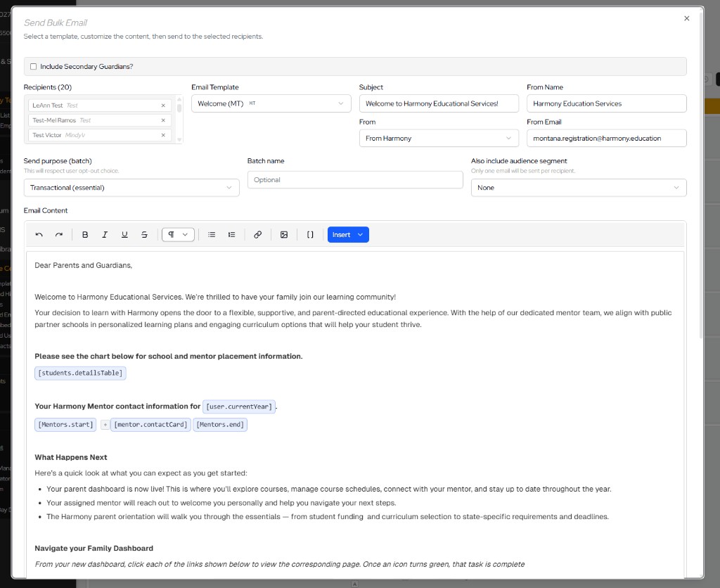Click the From Name input field
The width and height of the screenshot is (720, 588).
[607, 103]
